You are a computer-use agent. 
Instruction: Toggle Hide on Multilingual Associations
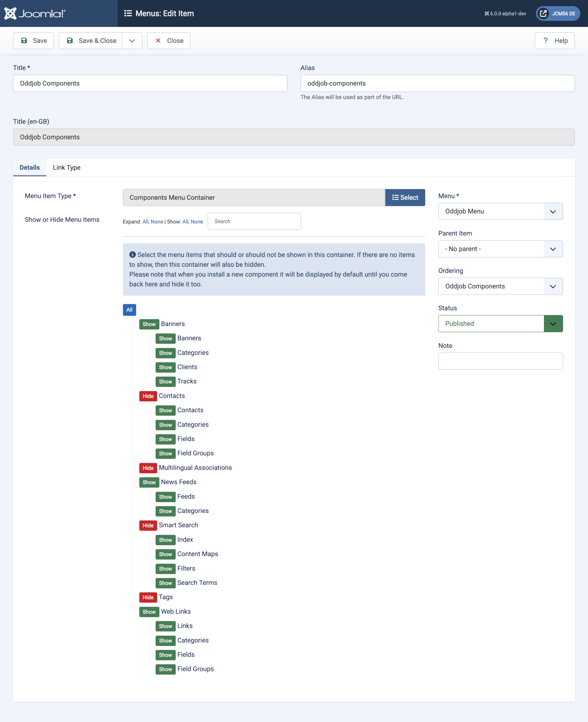pyautogui.click(x=148, y=468)
